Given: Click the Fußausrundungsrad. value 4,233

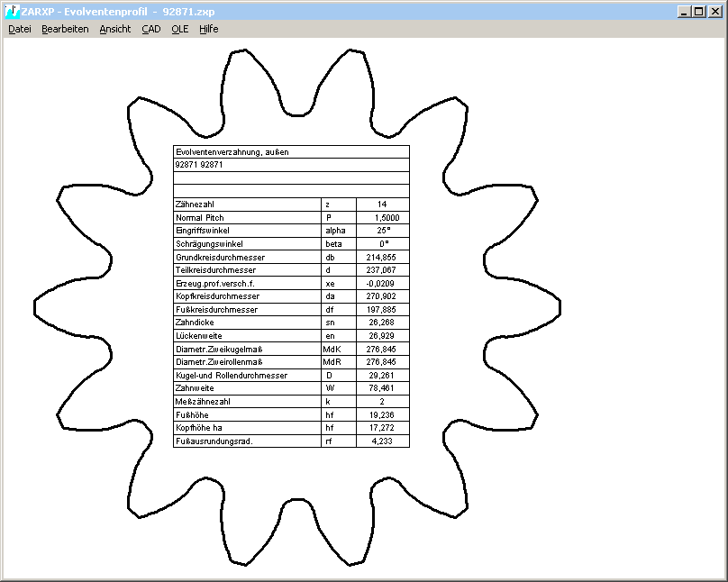Looking at the screenshot, I should [x=382, y=441].
